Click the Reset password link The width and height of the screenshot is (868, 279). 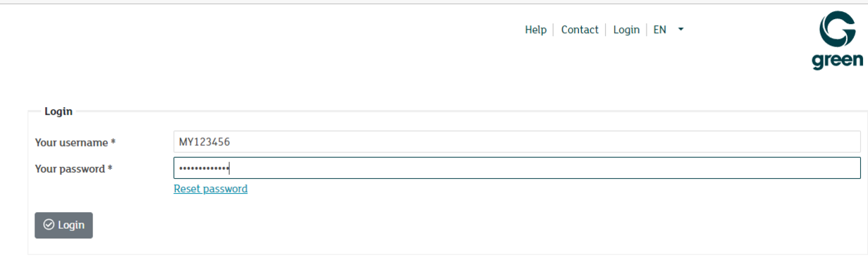pos(211,189)
